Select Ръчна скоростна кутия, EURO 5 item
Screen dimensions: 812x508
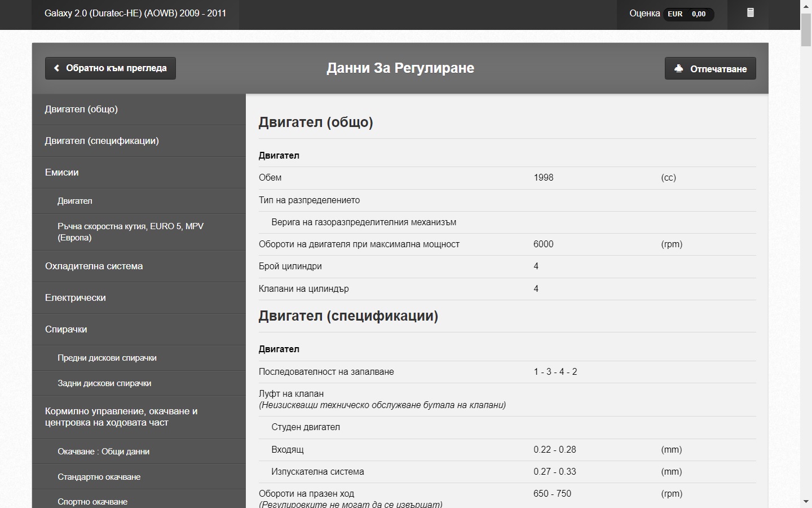130,232
